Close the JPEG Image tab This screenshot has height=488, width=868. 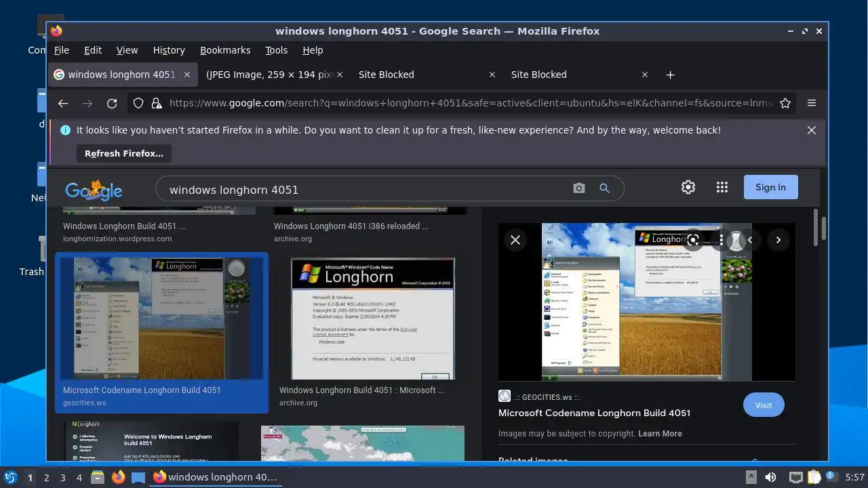click(340, 75)
